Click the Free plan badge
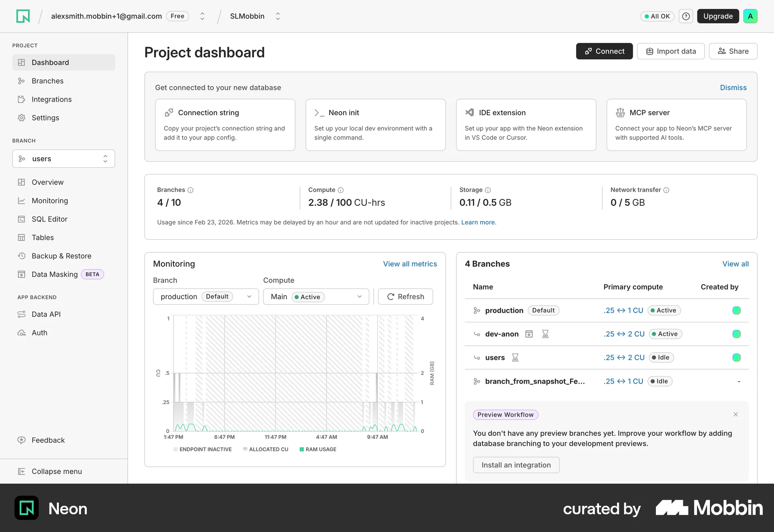The image size is (774, 532). coord(177,16)
